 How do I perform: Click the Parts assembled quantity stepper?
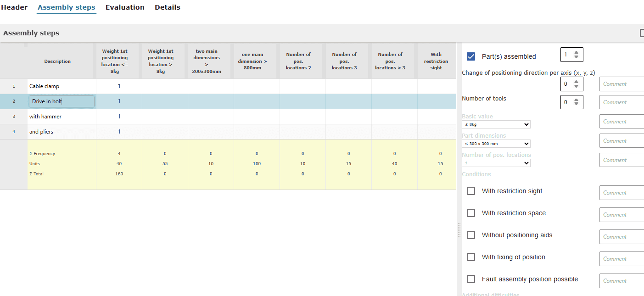pyautogui.click(x=571, y=55)
